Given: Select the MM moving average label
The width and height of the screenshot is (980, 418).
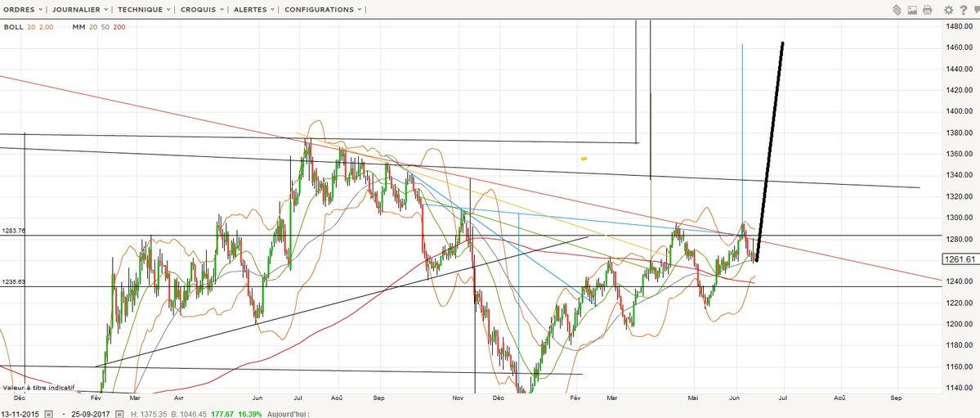Looking at the screenshot, I should pyautogui.click(x=78, y=27).
